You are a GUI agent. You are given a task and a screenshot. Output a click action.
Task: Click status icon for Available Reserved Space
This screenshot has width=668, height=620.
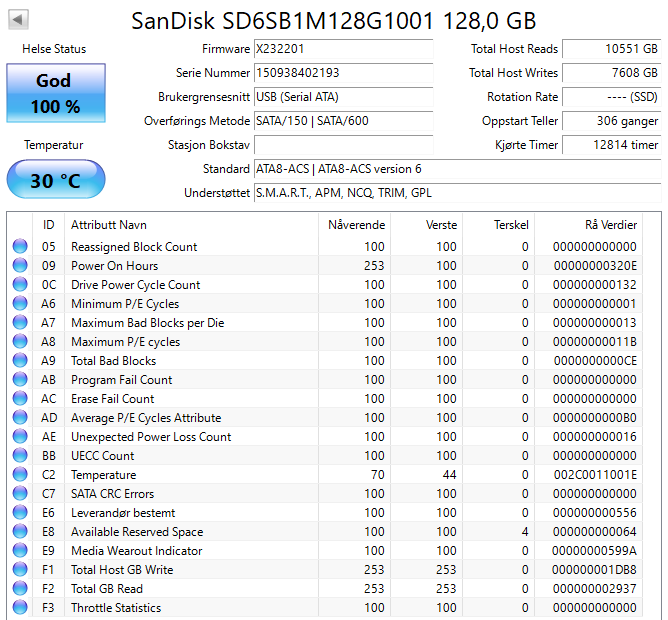click(20, 532)
